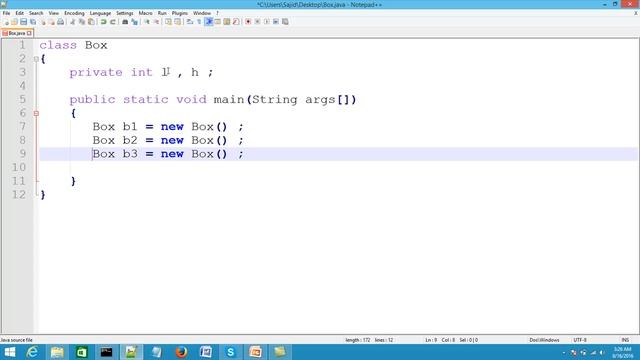The image size is (640, 360).
Task: Collapse the main method fold at line 6
Action: (x=36, y=113)
